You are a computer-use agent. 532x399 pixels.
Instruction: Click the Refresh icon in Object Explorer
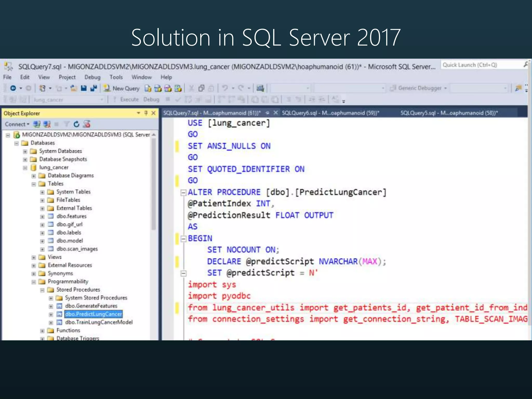(x=76, y=124)
